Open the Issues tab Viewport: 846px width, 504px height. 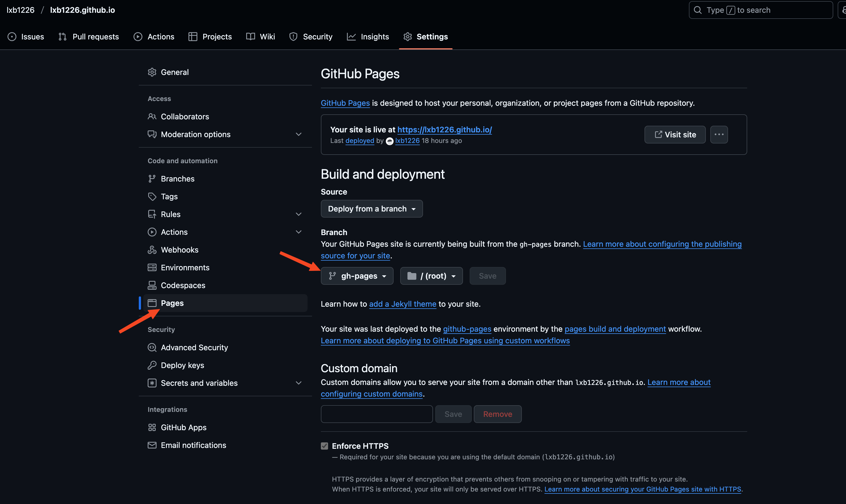pos(26,37)
